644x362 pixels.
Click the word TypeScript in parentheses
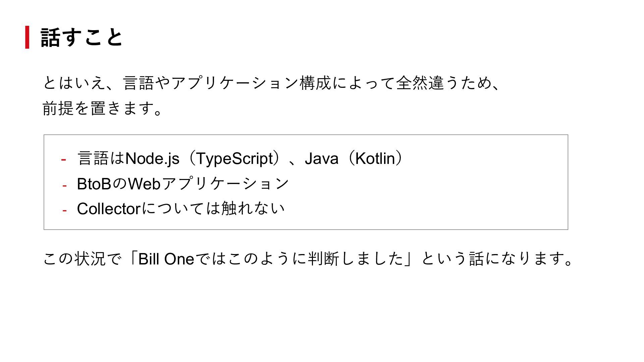coord(234,159)
